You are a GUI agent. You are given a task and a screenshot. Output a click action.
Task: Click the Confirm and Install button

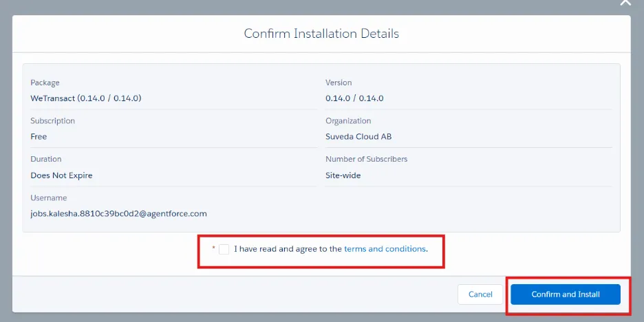tap(566, 294)
